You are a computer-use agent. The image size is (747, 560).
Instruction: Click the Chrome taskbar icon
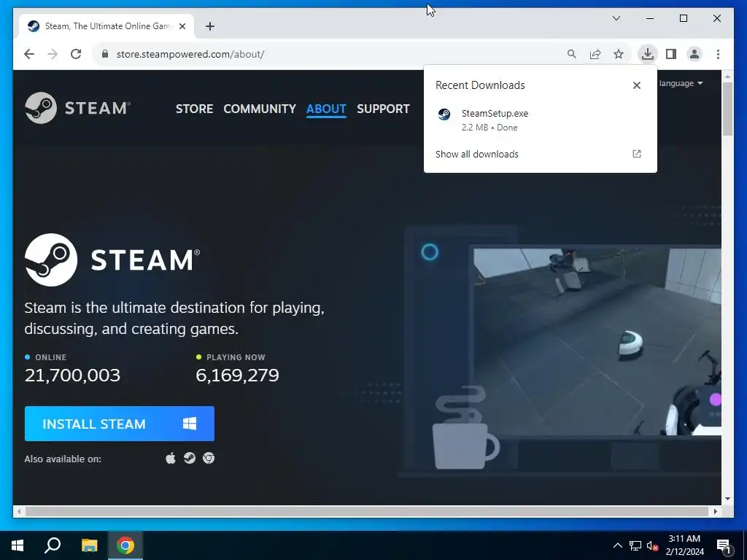125,545
